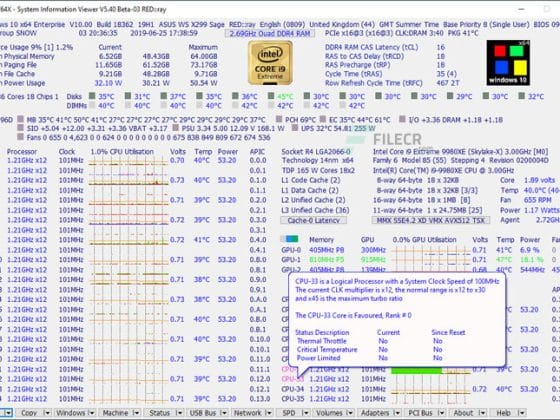Viewport: 560px width, 420px height.
Task: Click the MMX SSE4.2 XD VMX AVX512 TSX button
Action: (430, 220)
